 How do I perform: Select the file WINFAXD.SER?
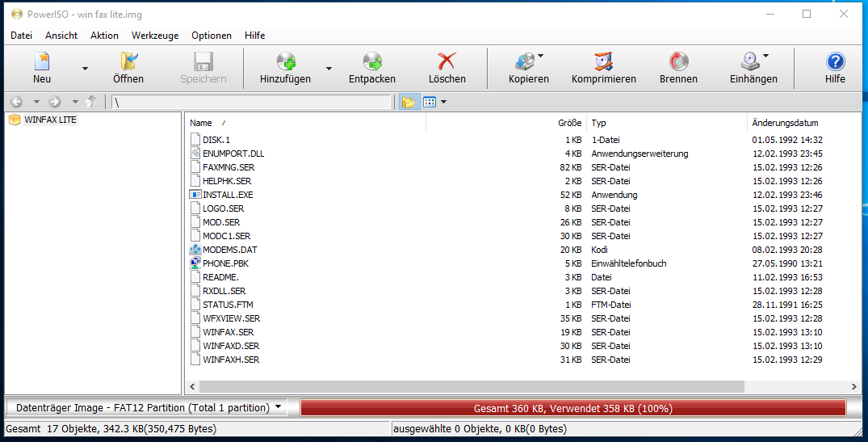[x=231, y=346]
